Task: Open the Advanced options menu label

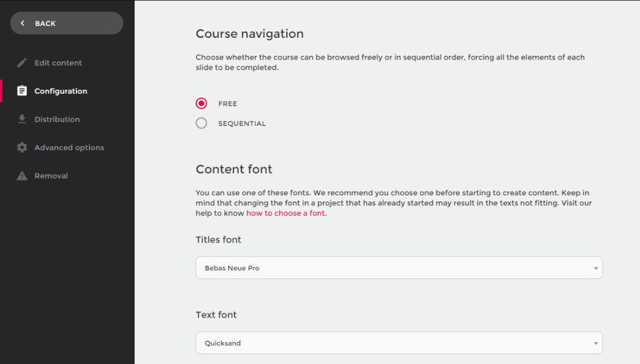Action: tap(69, 148)
